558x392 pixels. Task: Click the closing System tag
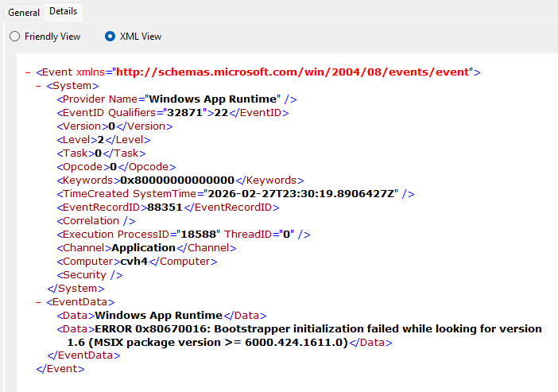(76, 289)
